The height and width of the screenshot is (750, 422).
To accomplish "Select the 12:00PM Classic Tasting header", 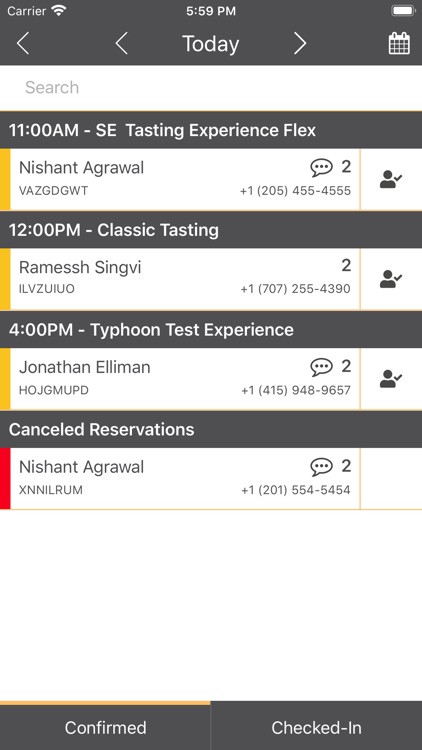I will (x=211, y=230).
